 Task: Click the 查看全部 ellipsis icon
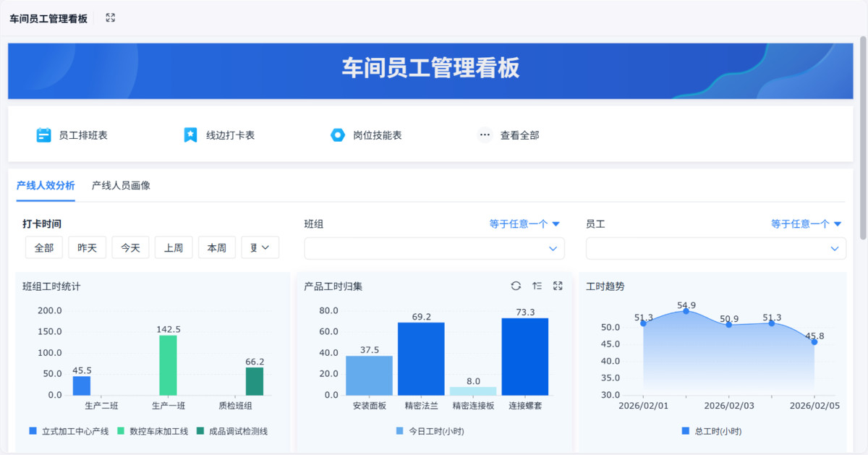pos(485,135)
